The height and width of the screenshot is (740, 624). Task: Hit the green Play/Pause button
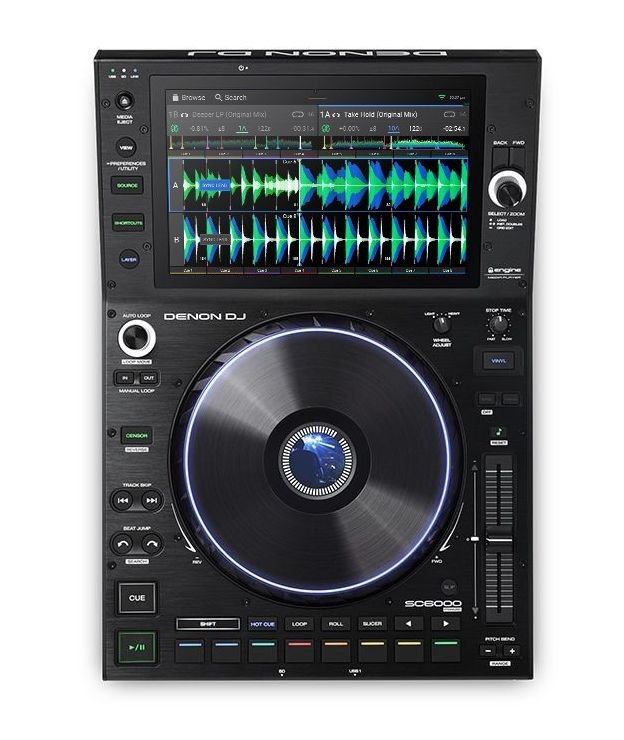click(x=137, y=647)
